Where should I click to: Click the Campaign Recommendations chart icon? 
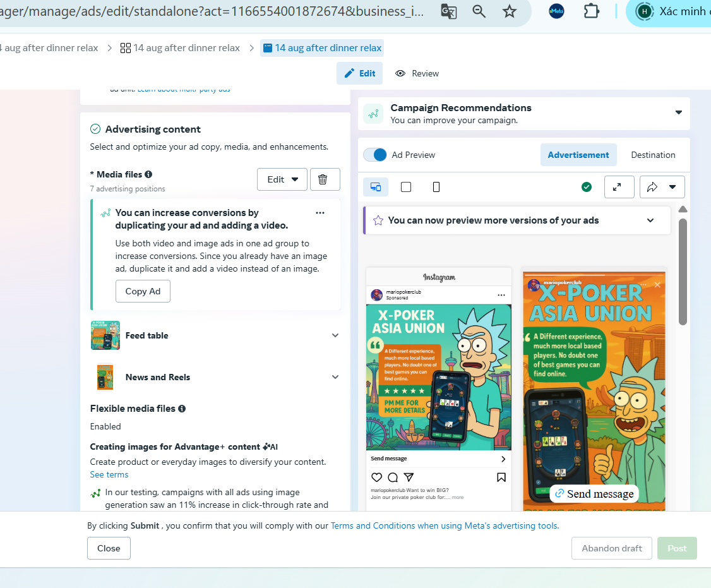point(373,114)
